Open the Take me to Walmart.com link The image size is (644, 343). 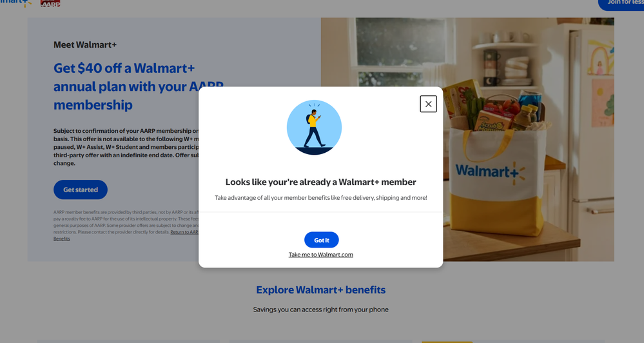point(321,255)
